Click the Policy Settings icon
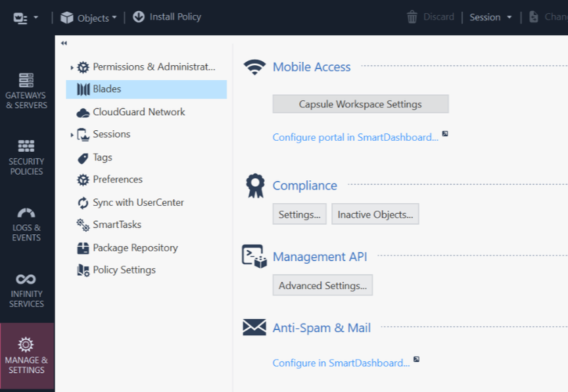 pyautogui.click(x=83, y=270)
